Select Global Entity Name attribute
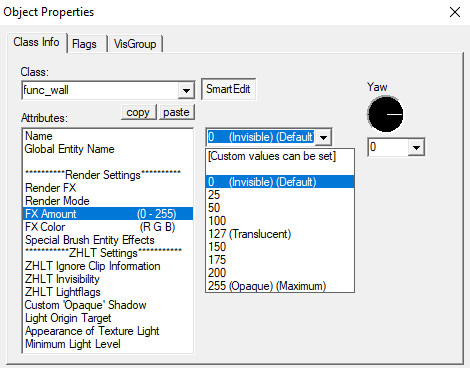The width and height of the screenshot is (470, 368). 108,149
